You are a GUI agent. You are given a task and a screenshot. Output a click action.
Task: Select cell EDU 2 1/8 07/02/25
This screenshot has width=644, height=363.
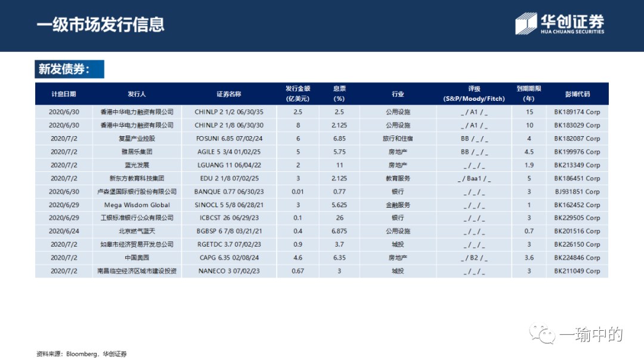coord(229,179)
